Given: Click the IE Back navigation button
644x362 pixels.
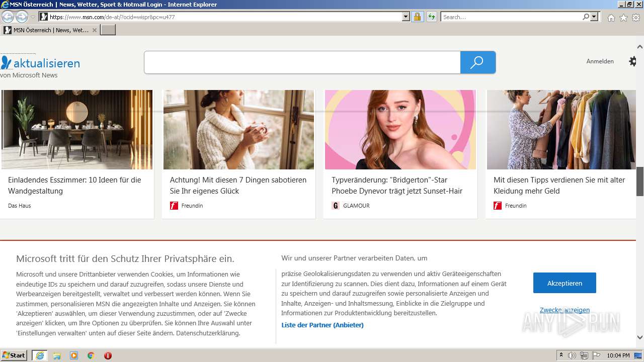Looking at the screenshot, I should (x=8, y=17).
